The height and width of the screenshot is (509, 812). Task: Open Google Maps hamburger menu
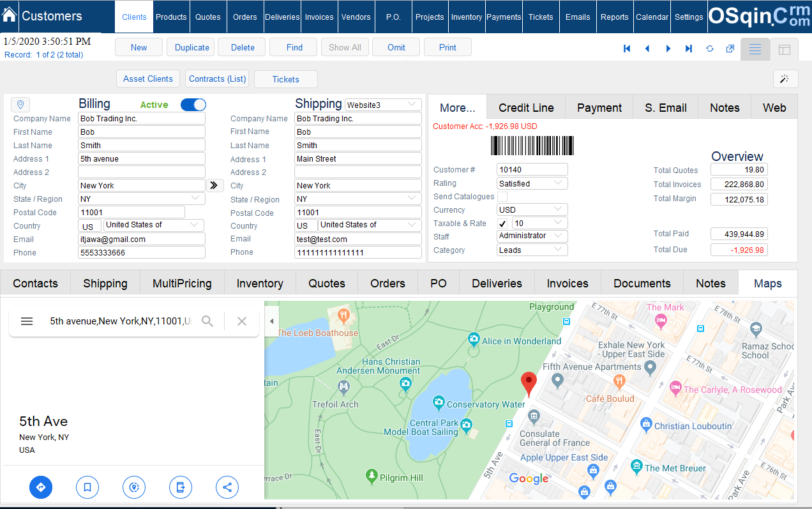click(x=27, y=321)
